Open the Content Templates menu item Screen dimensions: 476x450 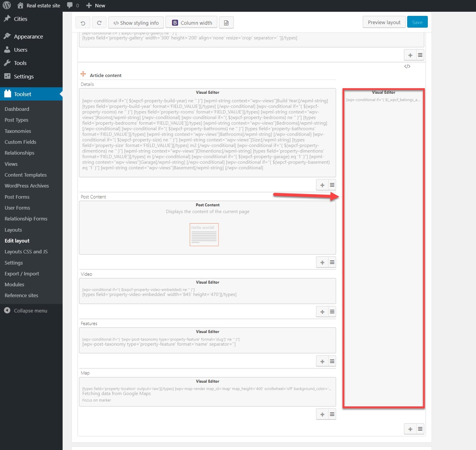[26, 175]
